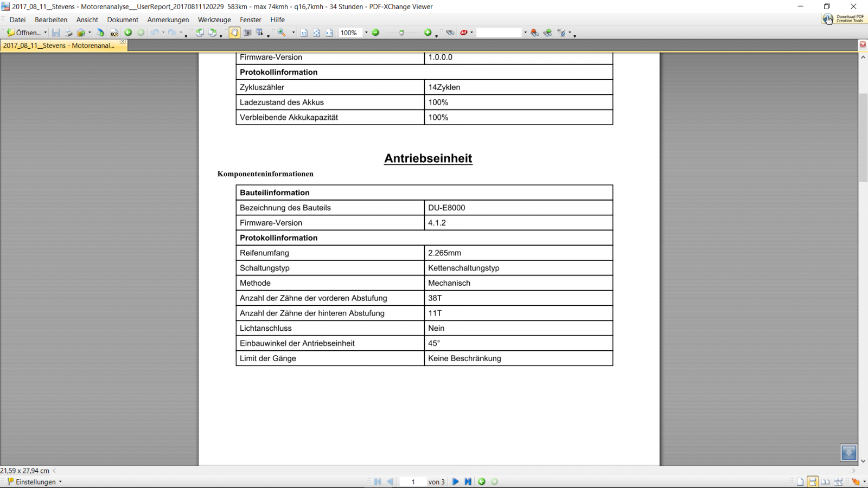Click the red close-all-tabs button at right of tab bar
The height and width of the screenshot is (488, 868).
click(863, 44)
